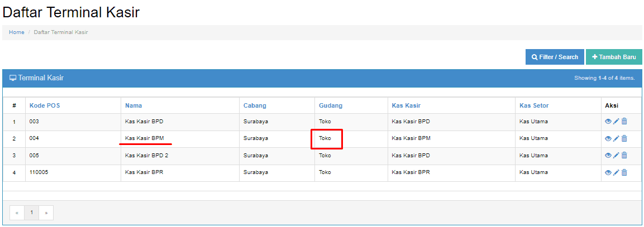
Task: Click the Tambah Baru button
Action: tap(614, 57)
